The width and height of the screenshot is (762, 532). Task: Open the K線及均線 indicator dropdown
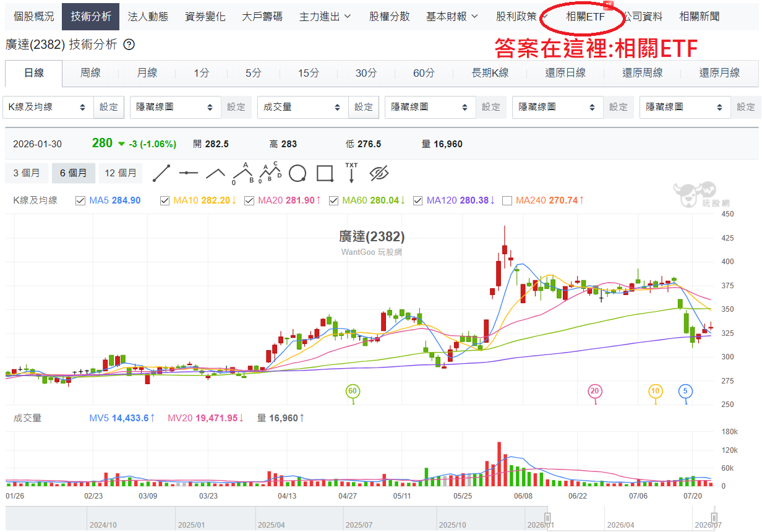point(48,107)
